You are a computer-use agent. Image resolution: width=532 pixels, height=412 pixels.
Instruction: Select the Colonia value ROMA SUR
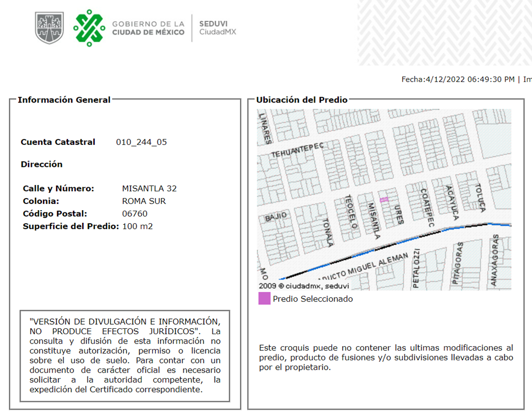[144, 201]
